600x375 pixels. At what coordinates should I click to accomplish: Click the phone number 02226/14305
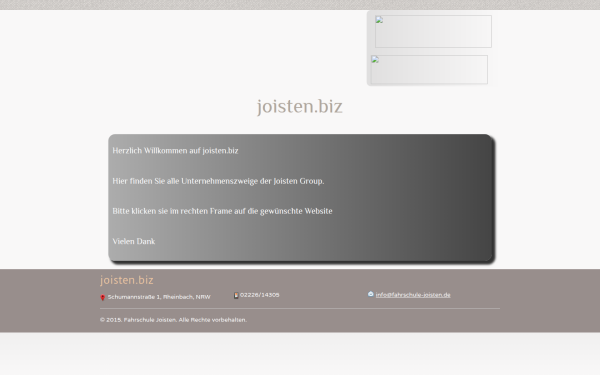pyautogui.click(x=260, y=295)
